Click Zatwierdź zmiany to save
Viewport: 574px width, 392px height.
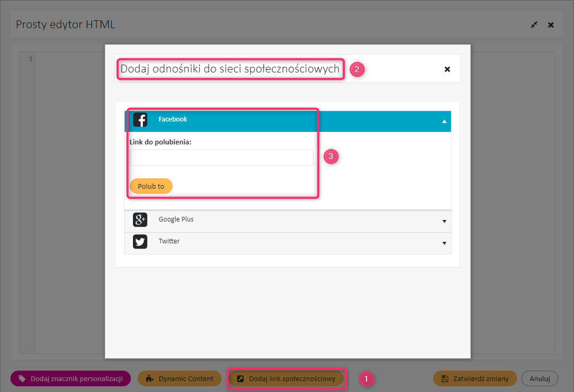pyautogui.click(x=475, y=378)
